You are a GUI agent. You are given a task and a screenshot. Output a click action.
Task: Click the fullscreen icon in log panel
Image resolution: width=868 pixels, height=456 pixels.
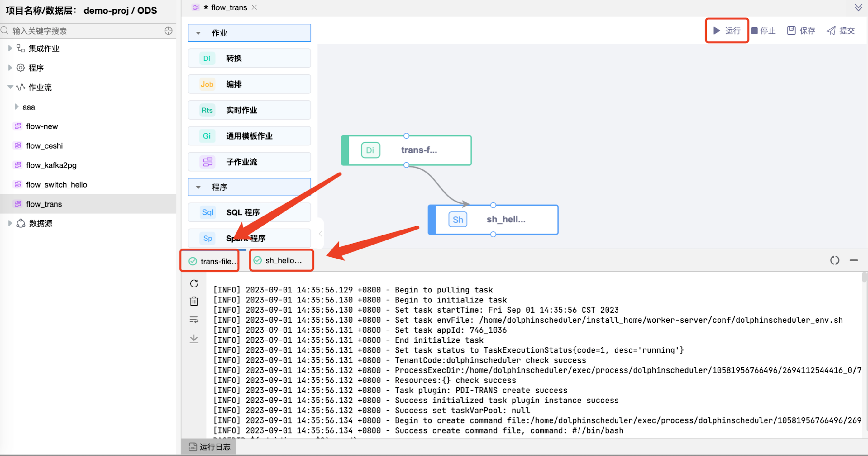coord(834,260)
